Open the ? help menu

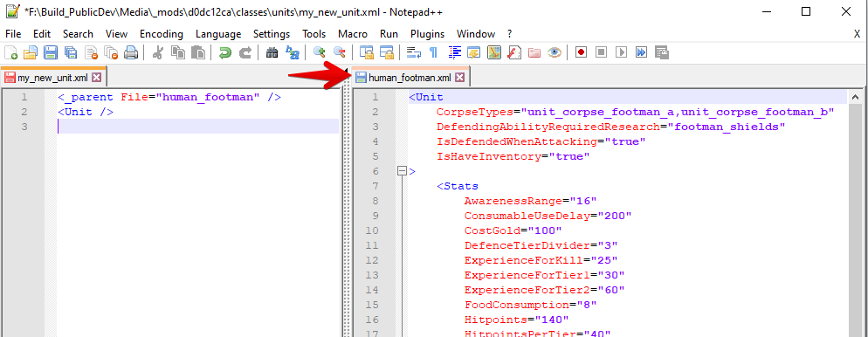click(x=509, y=34)
